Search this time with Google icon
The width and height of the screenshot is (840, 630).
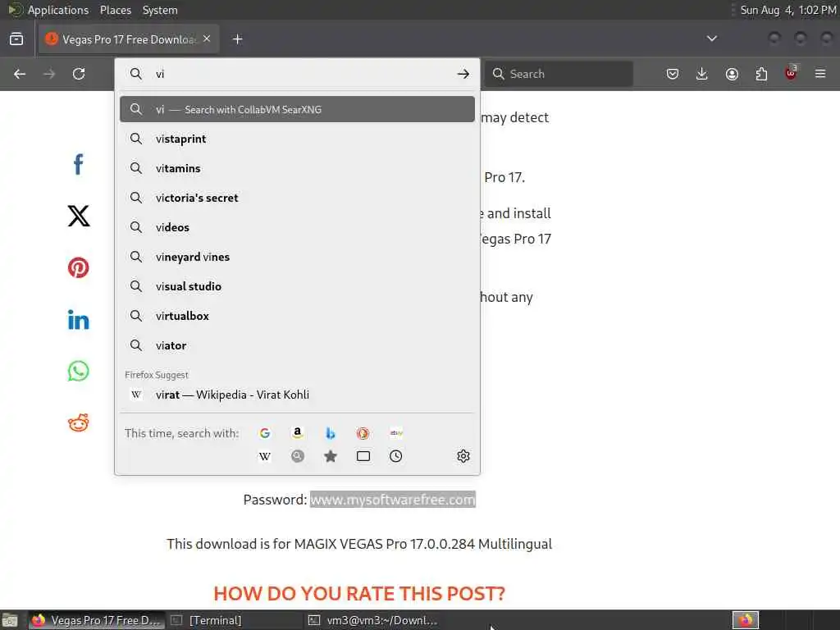click(265, 433)
